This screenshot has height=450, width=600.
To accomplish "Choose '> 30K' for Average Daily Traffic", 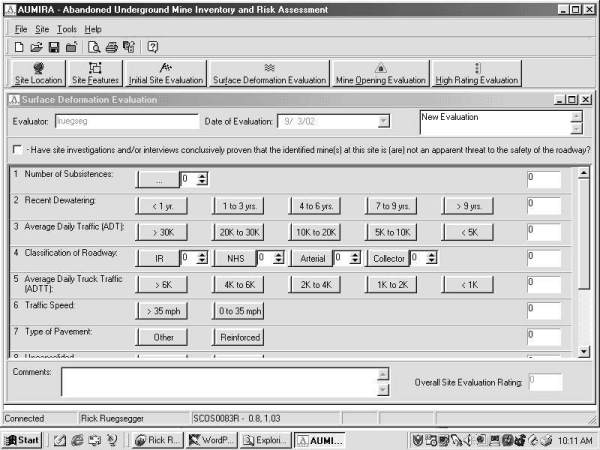I will (x=162, y=232).
